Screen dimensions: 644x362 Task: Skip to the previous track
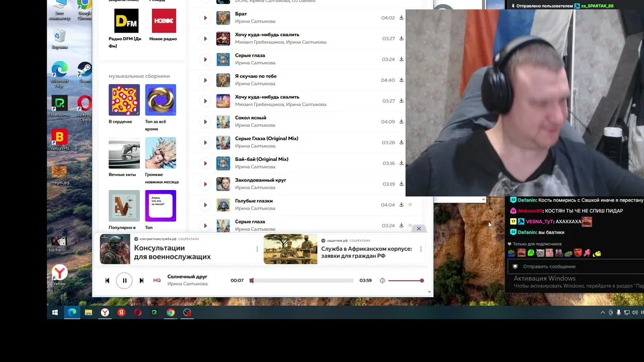(107, 281)
